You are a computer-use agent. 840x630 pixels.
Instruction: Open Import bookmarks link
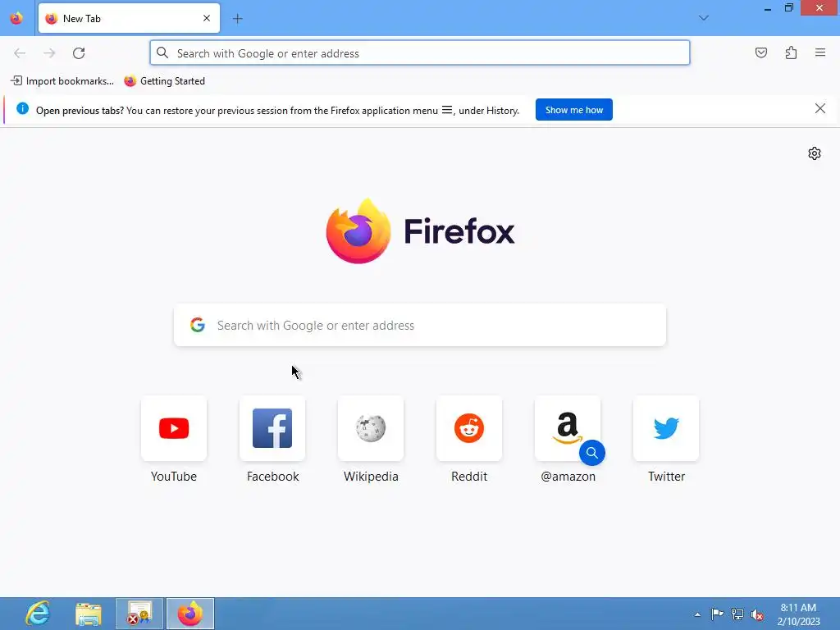click(x=62, y=81)
